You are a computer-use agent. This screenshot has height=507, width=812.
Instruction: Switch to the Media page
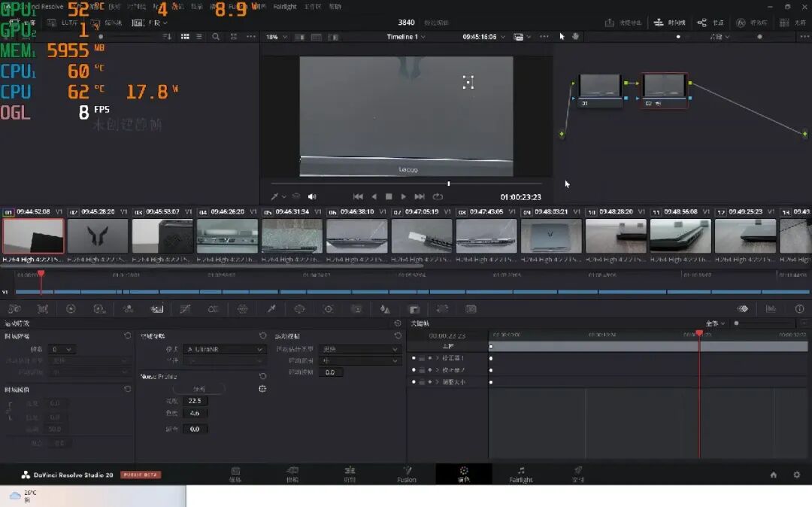[x=235, y=475]
